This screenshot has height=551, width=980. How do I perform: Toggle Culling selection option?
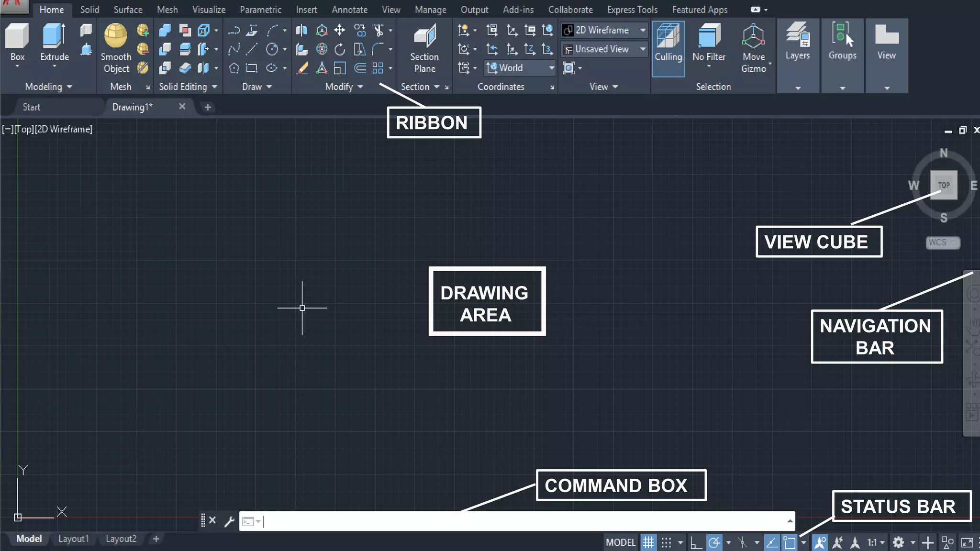pos(668,48)
